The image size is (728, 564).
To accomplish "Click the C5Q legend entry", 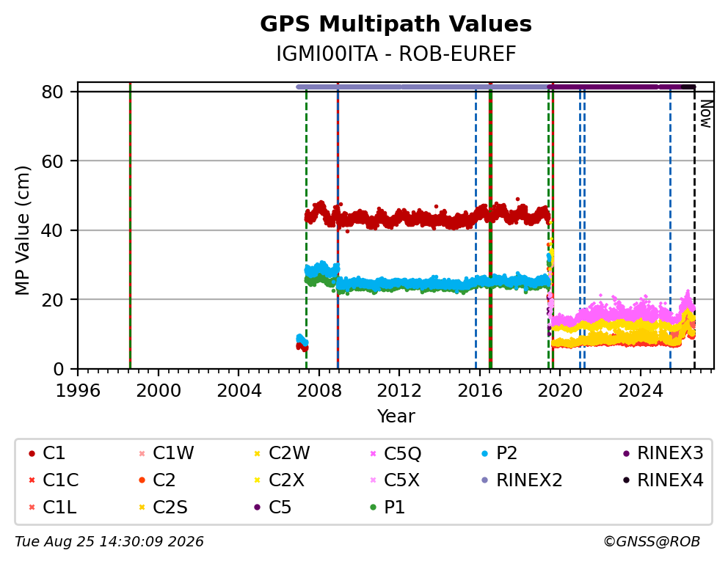I will (395, 453).
